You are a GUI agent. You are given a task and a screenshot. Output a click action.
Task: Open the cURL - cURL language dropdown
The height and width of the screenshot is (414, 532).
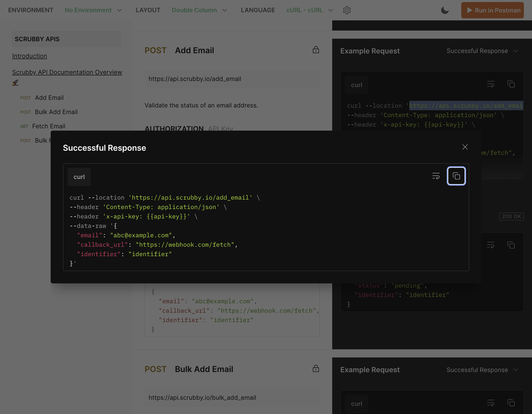tap(310, 10)
